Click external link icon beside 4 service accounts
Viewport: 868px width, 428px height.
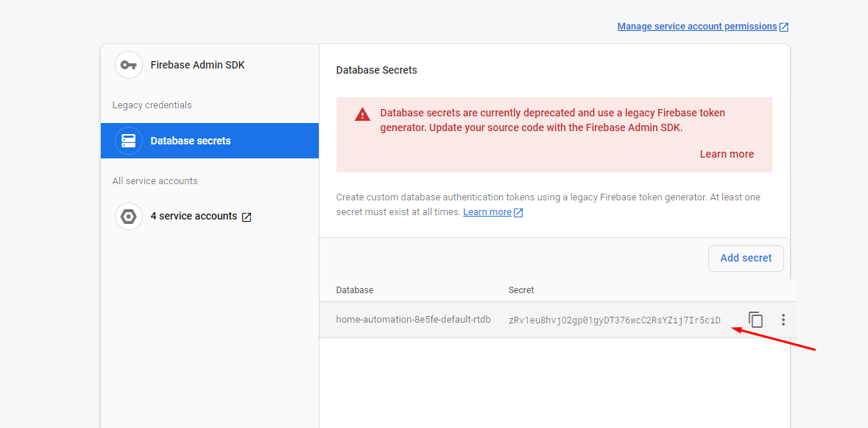[247, 217]
